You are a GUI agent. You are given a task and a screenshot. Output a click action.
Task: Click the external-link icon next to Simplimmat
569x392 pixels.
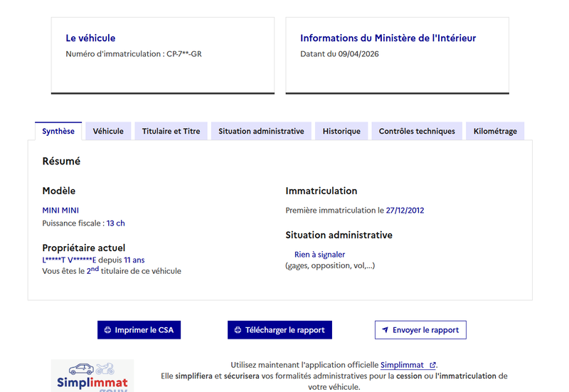[432, 365]
